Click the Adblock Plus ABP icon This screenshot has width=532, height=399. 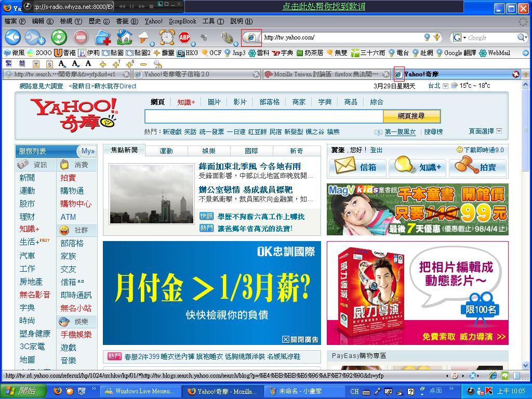[x=184, y=37]
